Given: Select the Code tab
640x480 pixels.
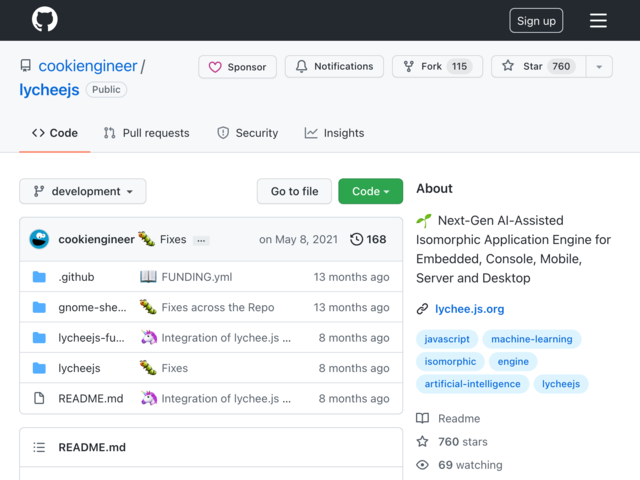Looking at the screenshot, I should pyautogui.click(x=55, y=133).
